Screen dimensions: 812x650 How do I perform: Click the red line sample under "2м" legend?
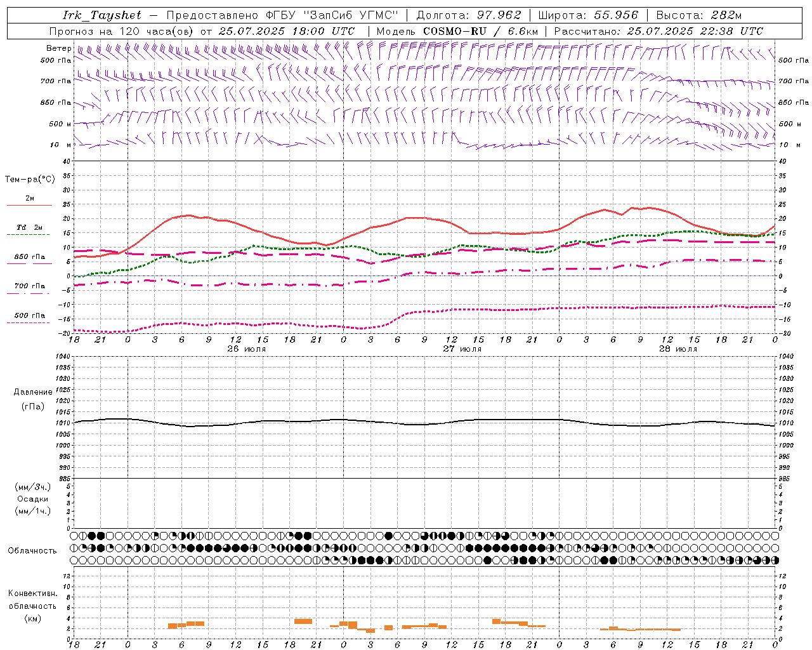[29, 206]
